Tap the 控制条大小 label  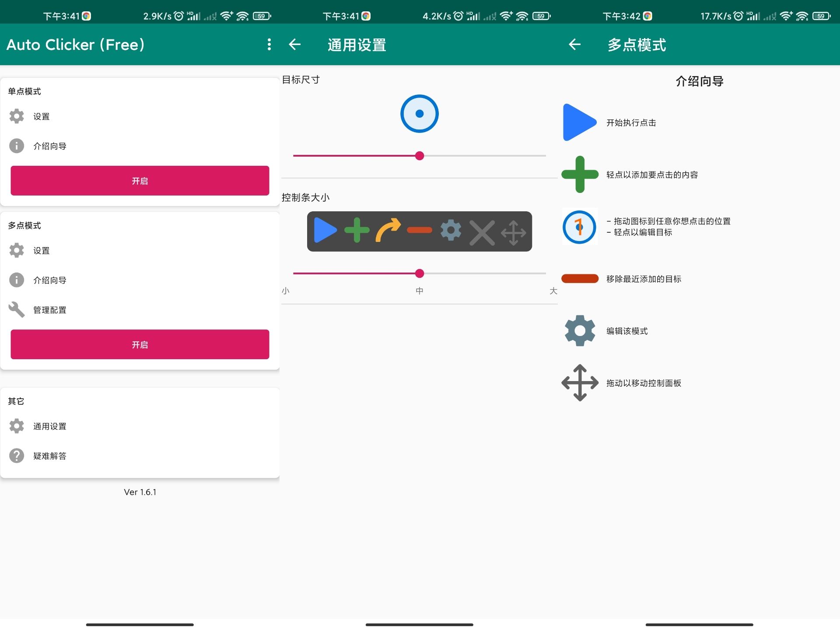(x=306, y=197)
